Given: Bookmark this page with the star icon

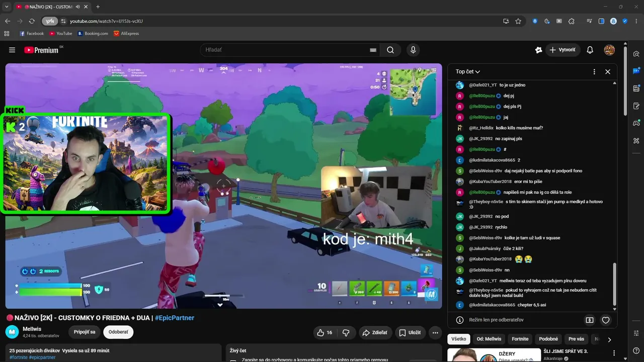Looking at the screenshot, I should tap(518, 21).
